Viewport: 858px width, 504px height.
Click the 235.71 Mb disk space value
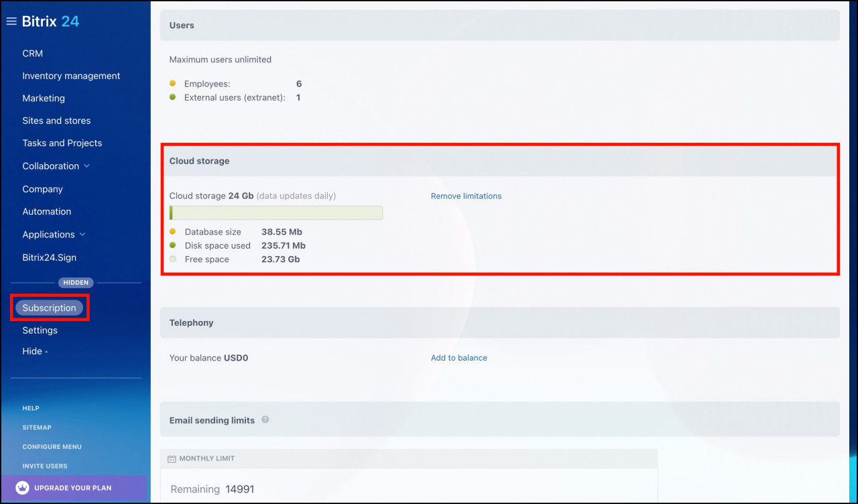click(284, 246)
